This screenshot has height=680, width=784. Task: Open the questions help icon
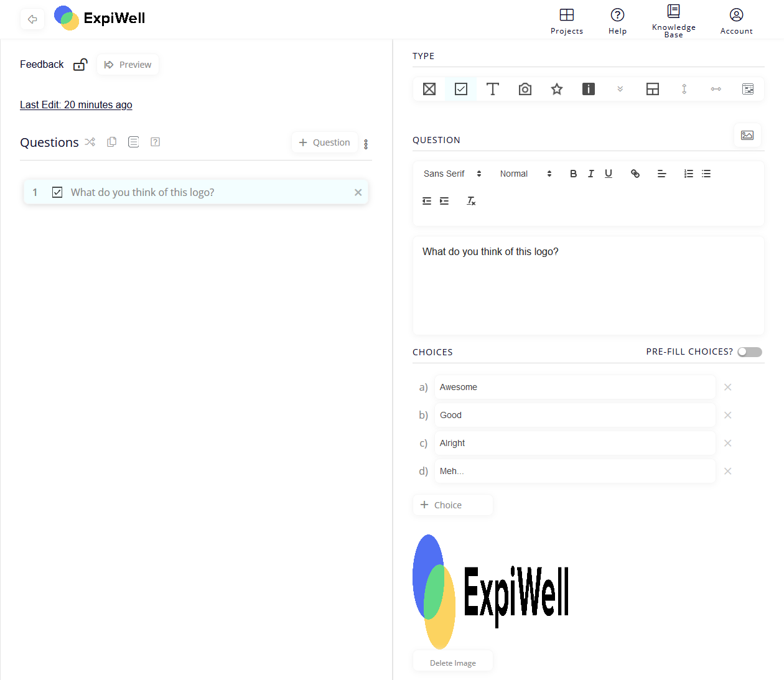click(156, 142)
